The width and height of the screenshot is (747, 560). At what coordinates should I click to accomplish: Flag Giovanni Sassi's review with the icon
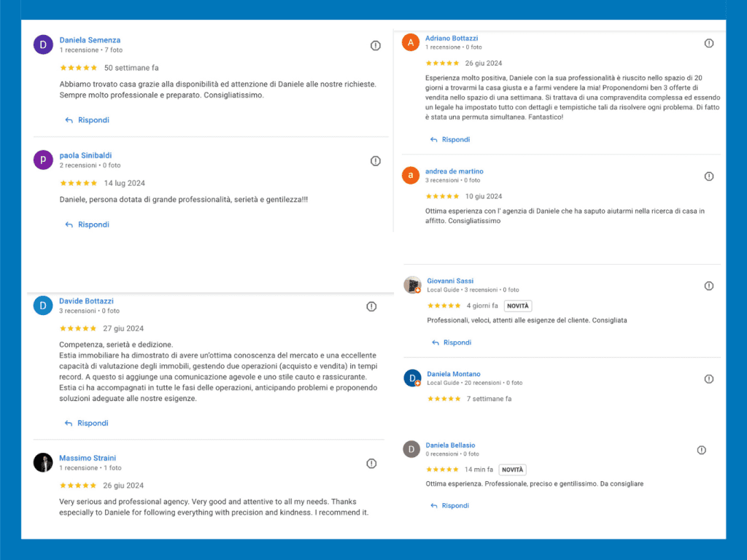(x=709, y=286)
